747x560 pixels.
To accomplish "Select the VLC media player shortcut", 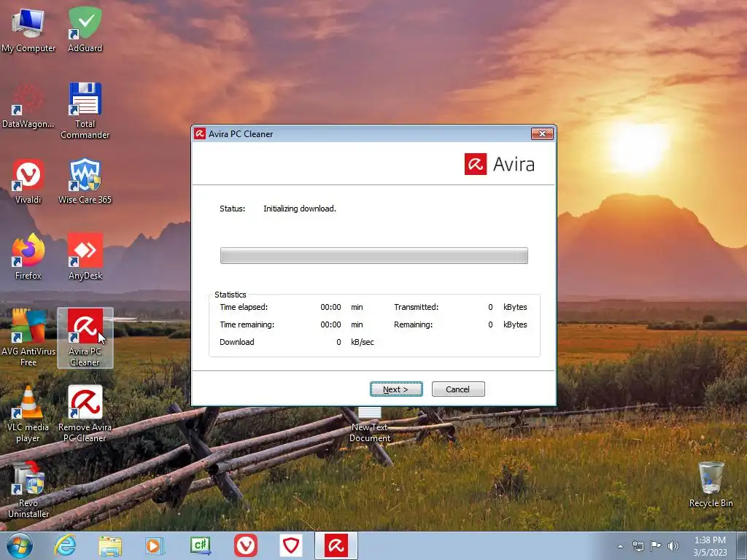I will 28,413.
